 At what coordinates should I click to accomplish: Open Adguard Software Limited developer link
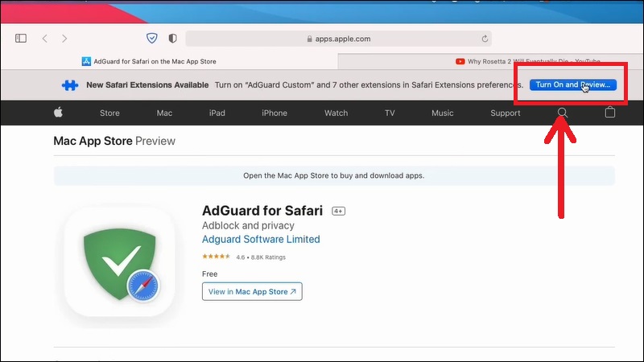click(x=261, y=240)
